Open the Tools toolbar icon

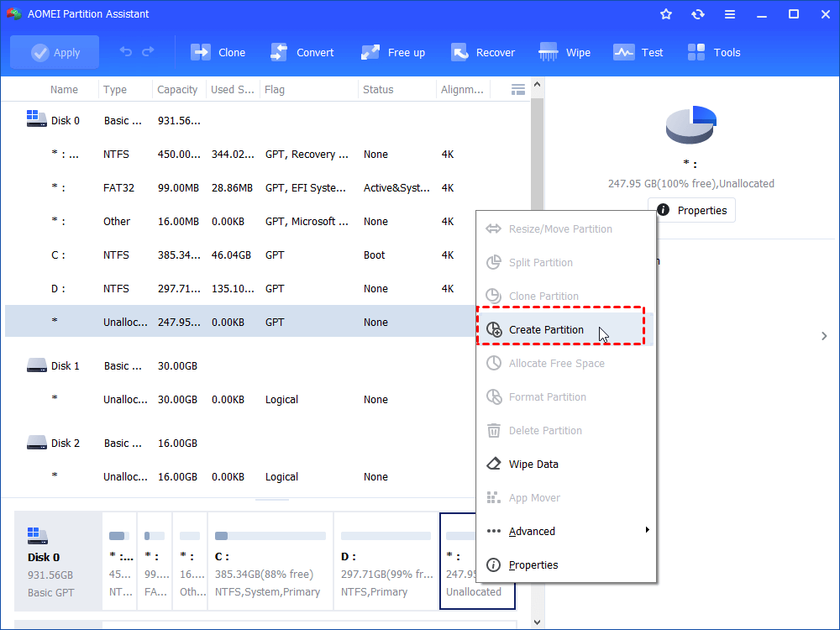click(x=713, y=51)
